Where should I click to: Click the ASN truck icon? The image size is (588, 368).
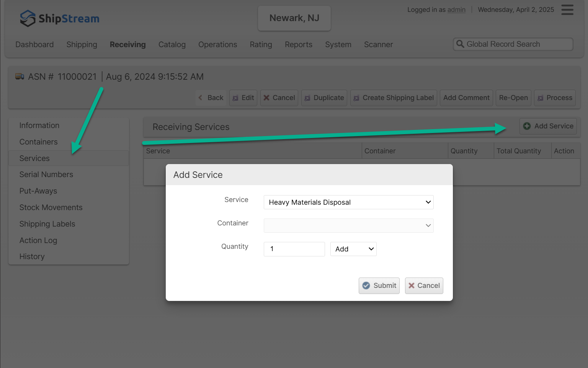pos(20,77)
